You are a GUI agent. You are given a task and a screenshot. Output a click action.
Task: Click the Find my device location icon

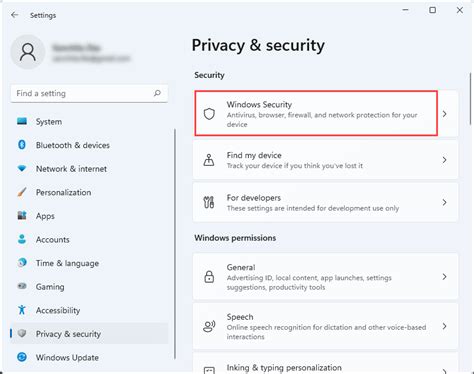(209, 160)
